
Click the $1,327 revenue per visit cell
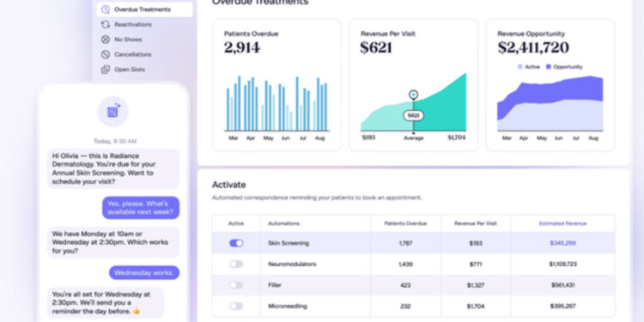click(476, 285)
